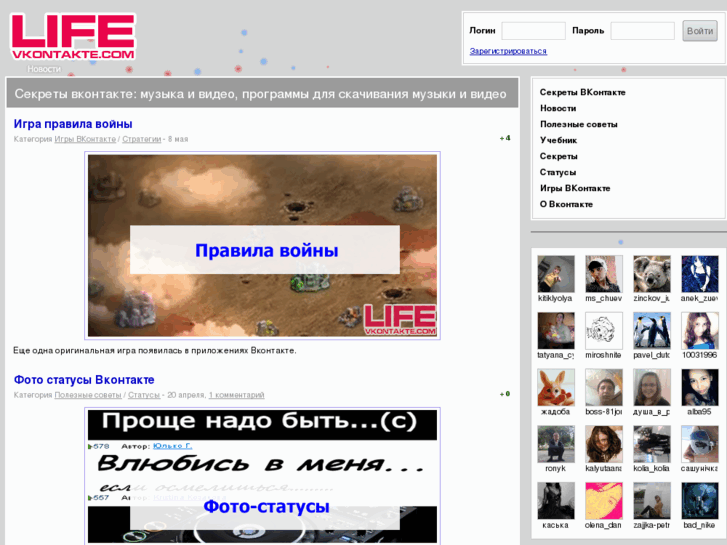The width and height of the screenshot is (727, 545).
Task: Open zajka-petr user avatar
Action: 652,501
